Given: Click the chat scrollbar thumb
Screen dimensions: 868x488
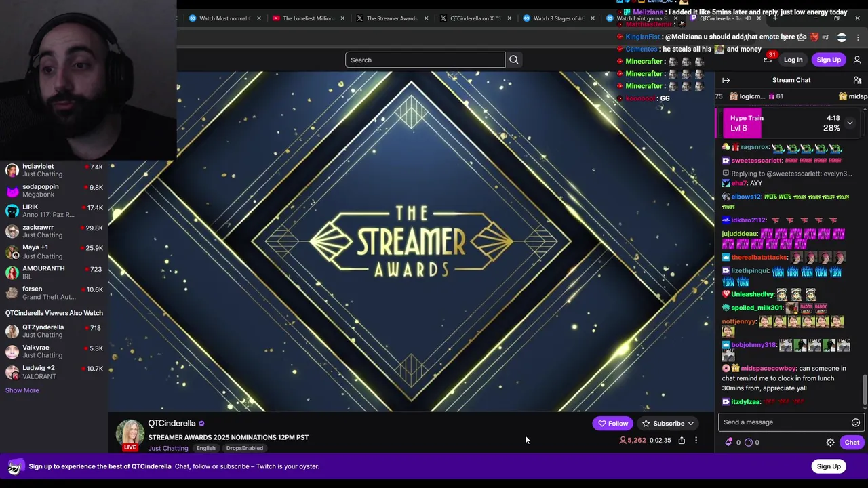Looking at the screenshot, I should 865,390.
